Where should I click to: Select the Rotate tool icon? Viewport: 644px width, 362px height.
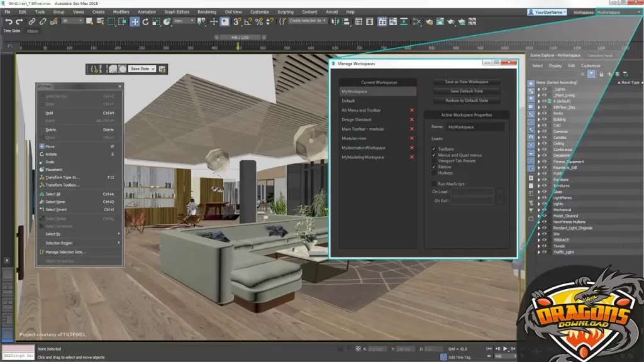click(146, 21)
